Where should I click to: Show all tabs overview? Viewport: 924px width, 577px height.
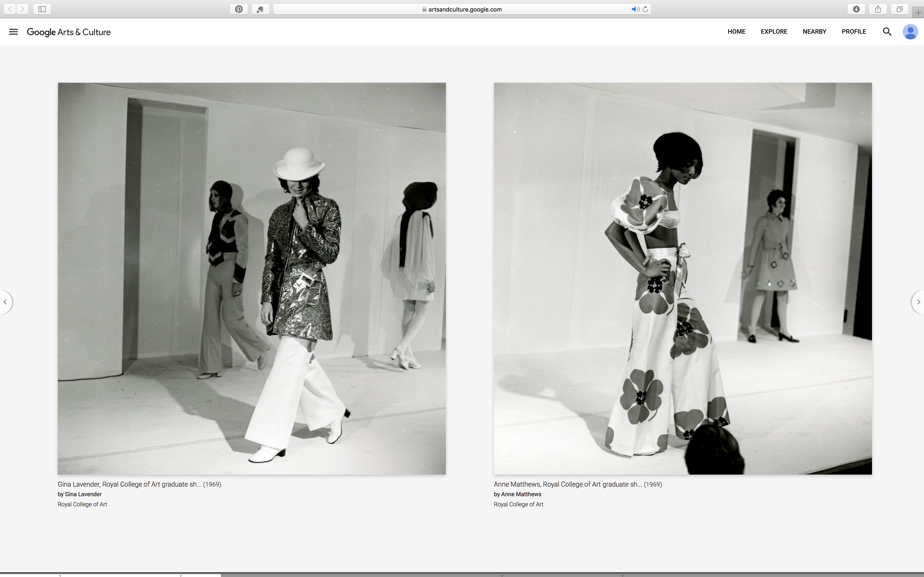click(899, 9)
